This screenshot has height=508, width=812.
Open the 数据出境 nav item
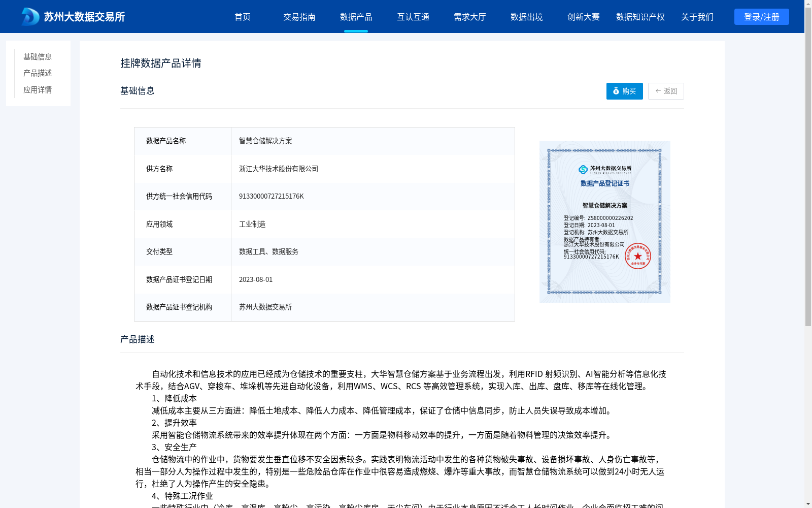click(527, 17)
